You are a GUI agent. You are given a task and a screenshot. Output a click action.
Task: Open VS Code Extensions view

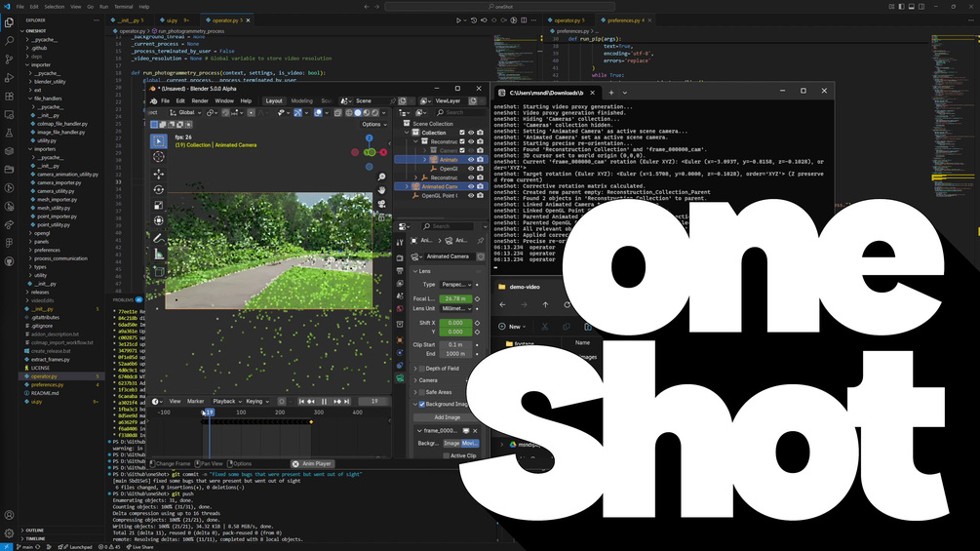click(9, 97)
